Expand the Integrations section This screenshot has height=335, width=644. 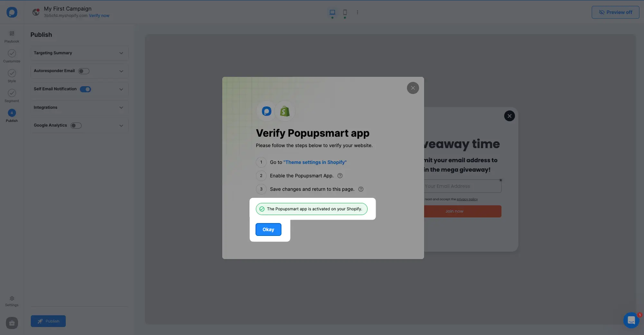121,107
